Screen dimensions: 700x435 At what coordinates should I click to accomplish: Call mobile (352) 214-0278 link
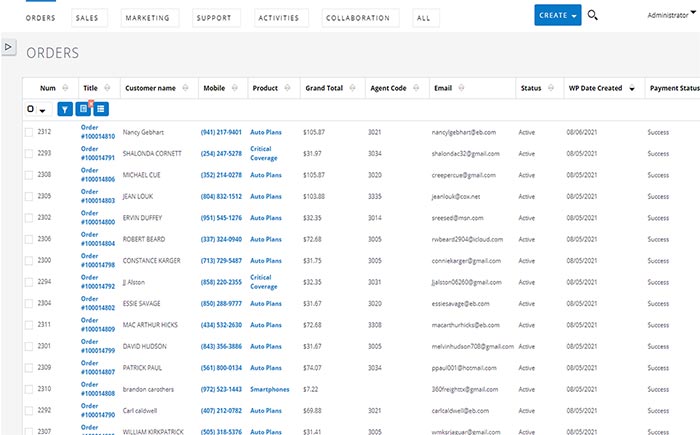[x=221, y=175]
